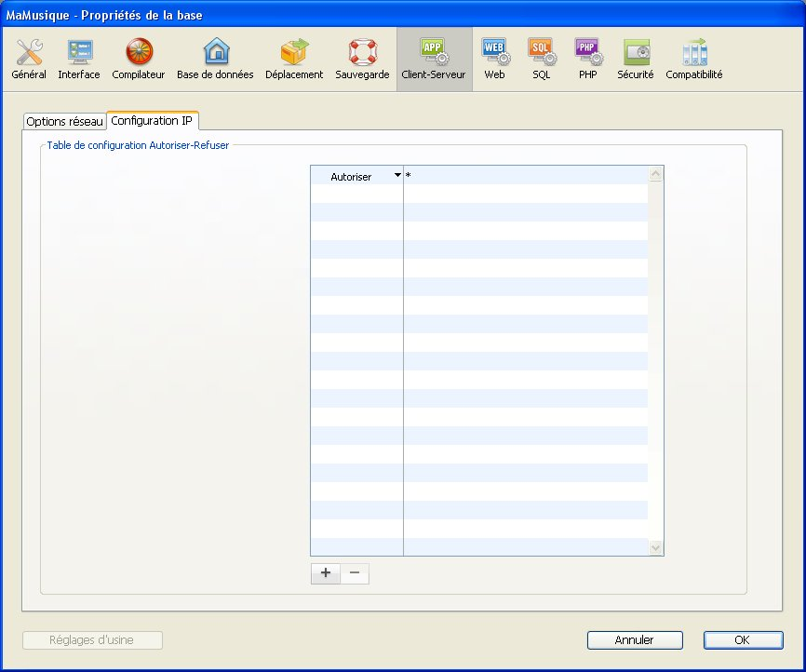The width and height of the screenshot is (806, 672).
Task: Open the Compilateur settings page
Action: [139, 59]
